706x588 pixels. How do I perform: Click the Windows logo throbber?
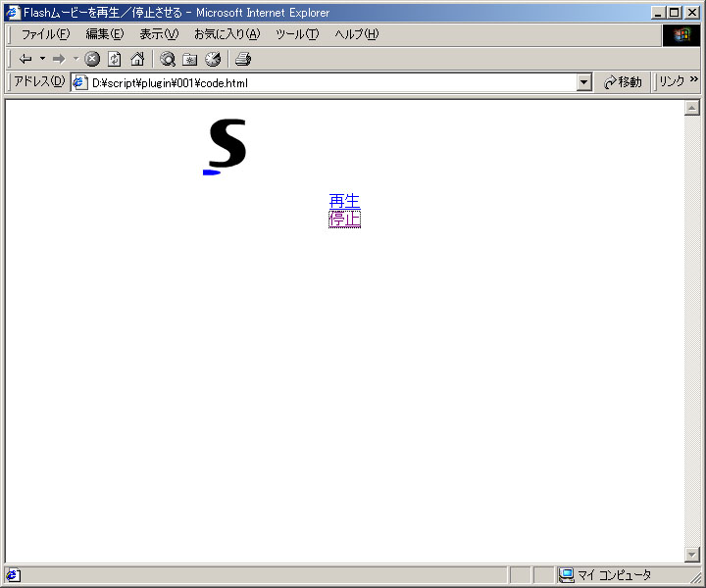click(x=681, y=35)
